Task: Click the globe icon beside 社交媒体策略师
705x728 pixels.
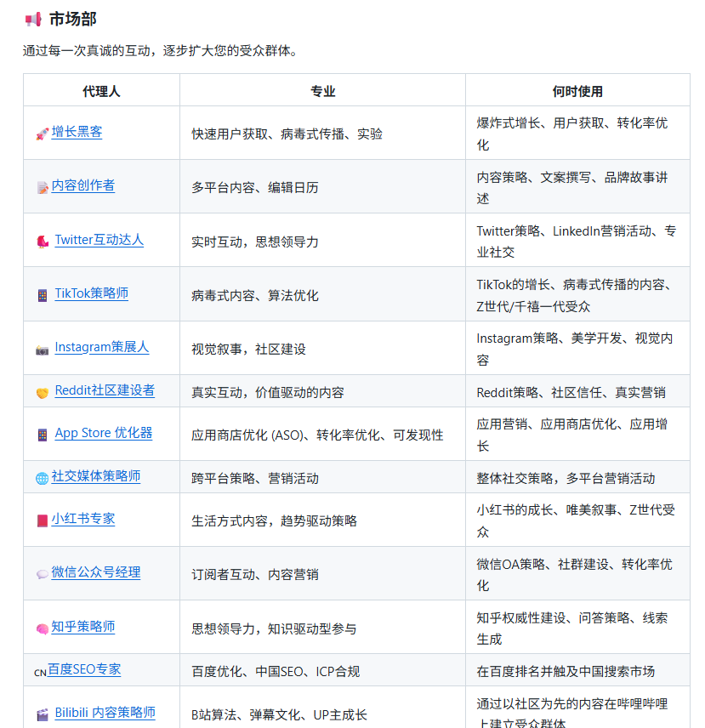Action: pyautogui.click(x=42, y=478)
